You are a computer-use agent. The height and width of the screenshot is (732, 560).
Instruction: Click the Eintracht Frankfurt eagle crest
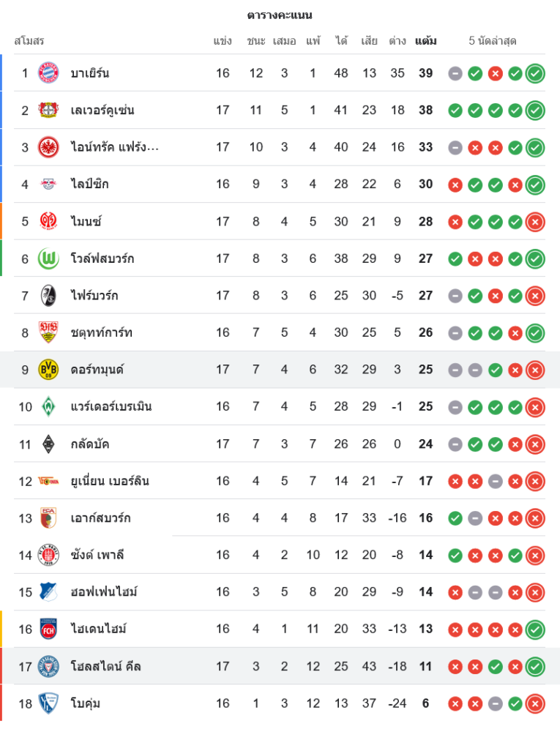click(x=48, y=147)
